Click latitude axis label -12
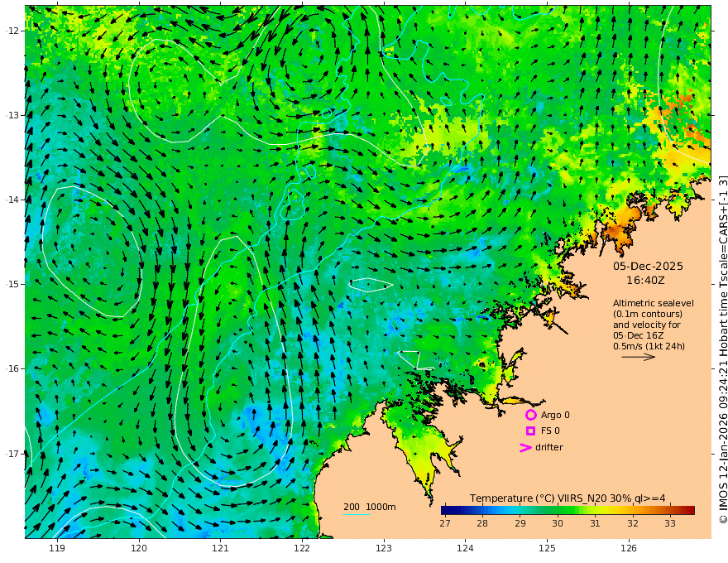Screen dimensions: 728x563 point(12,31)
